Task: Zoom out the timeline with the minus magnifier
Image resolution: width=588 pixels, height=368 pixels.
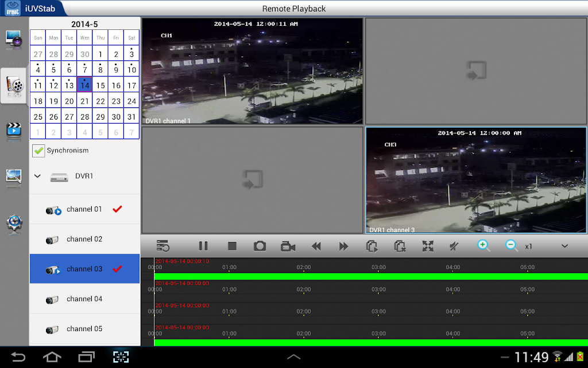Action: [512, 246]
